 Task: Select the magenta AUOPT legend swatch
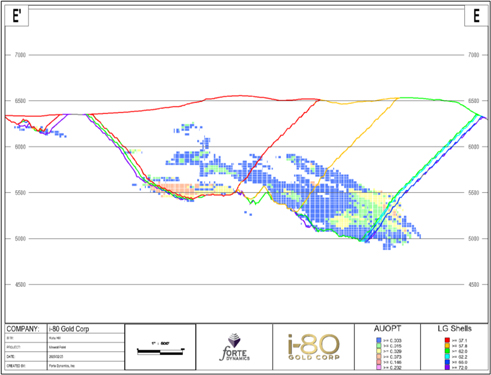point(378,367)
